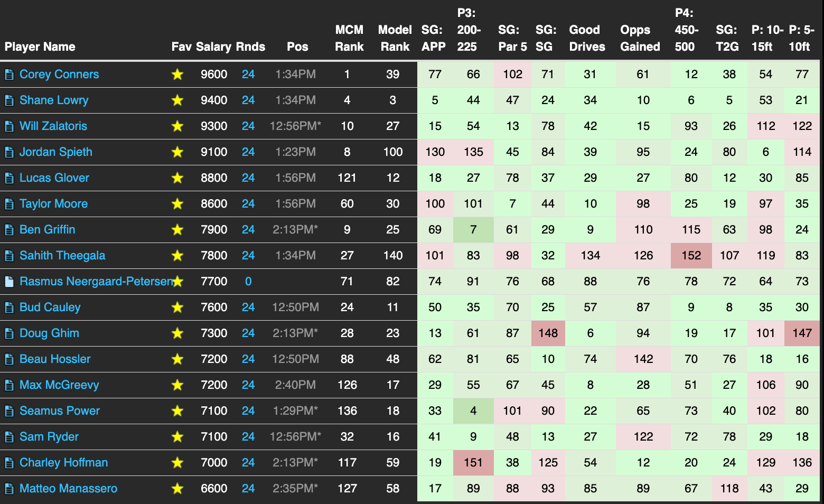
Task: Toggle favorite star for Matteo Manassero
Action: point(177,489)
